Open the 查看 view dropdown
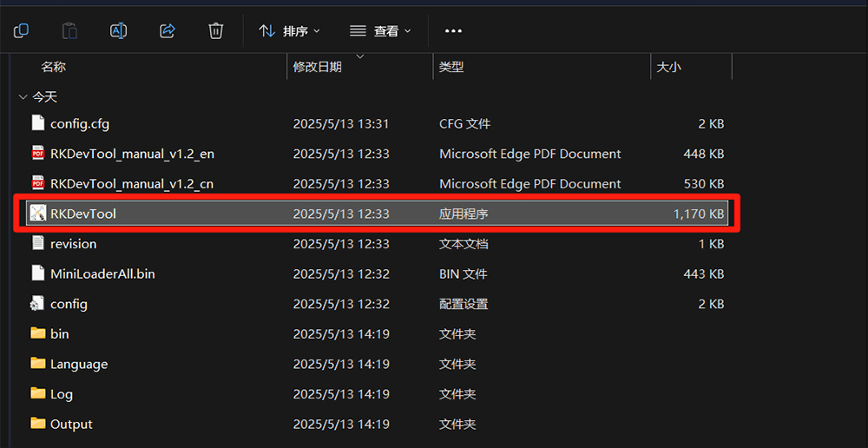The image size is (868, 448). click(380, 31)
